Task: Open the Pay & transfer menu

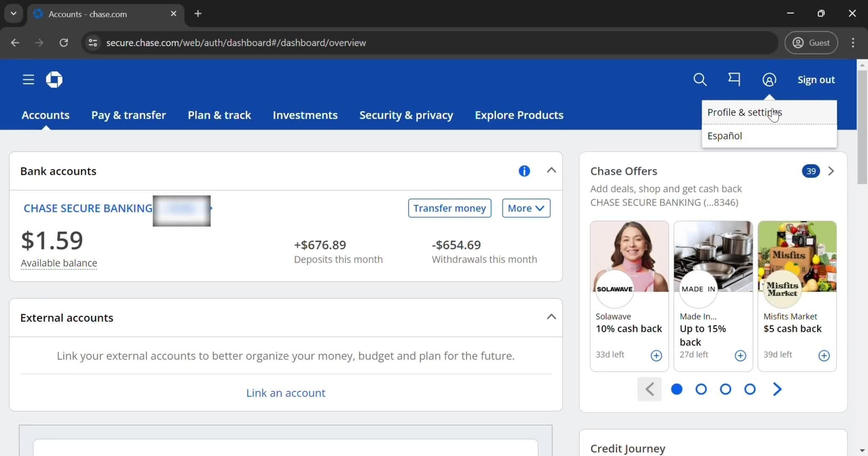Action: click(x=129, y=115)
